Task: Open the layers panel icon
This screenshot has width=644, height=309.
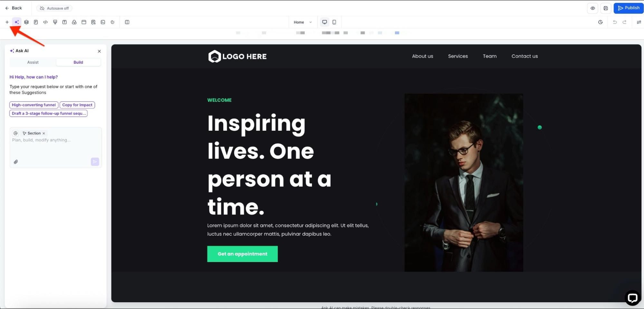Action: pos(26,22)
